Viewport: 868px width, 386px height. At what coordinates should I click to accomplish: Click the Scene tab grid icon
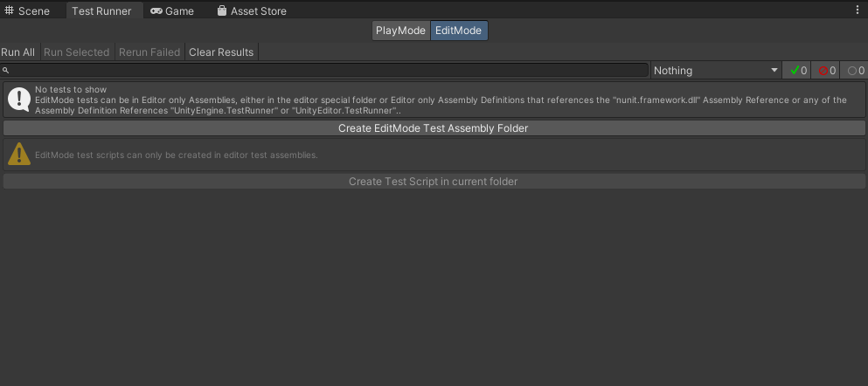pos(10,10)
